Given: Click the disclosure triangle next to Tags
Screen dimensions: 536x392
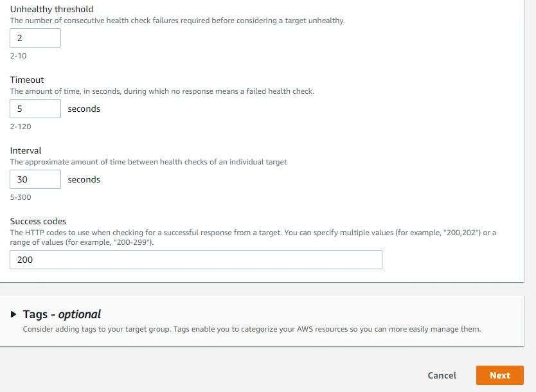Looking at the screenshot, I should click(x=12, y=314).
